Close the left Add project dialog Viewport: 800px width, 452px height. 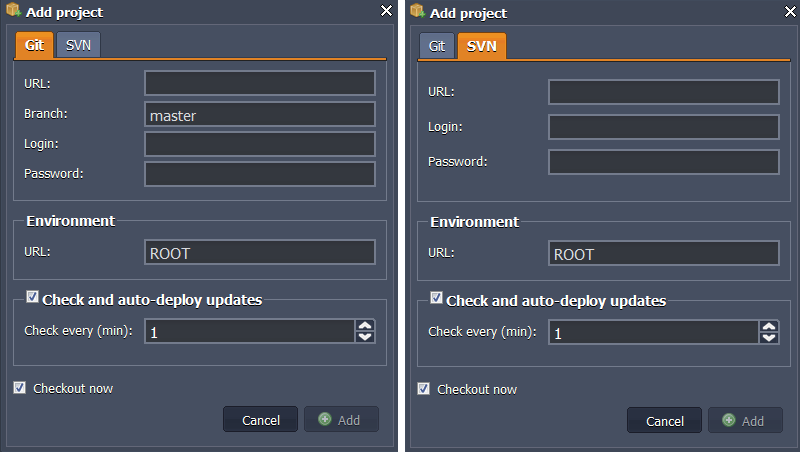click(386, 10)
